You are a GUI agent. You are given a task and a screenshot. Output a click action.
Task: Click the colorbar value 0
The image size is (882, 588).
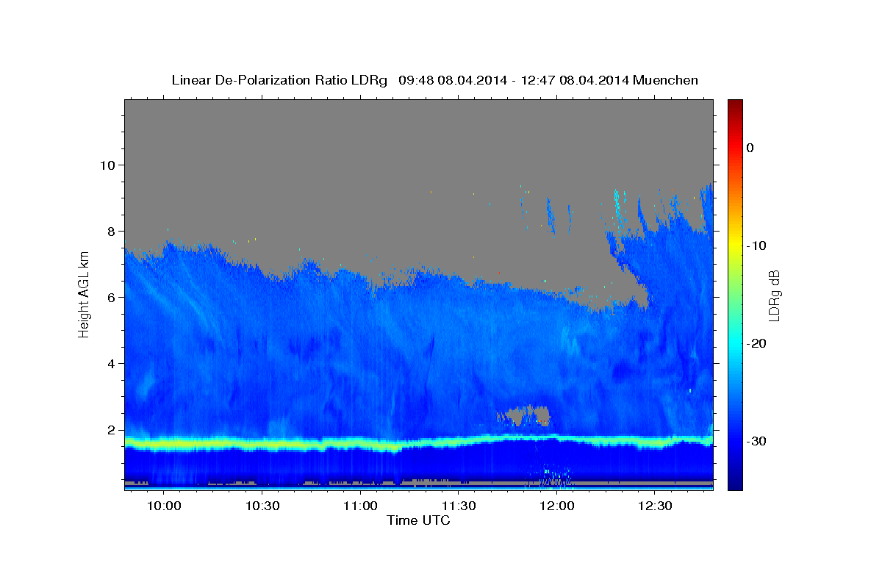(x=750, y=148)
